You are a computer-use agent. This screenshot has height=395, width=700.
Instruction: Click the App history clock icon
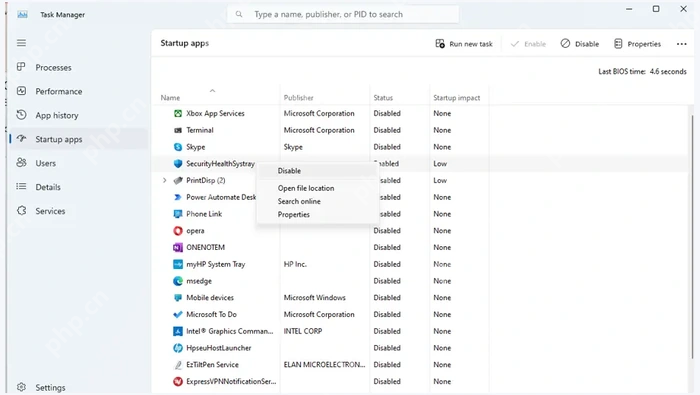click(x=21, y=115)
